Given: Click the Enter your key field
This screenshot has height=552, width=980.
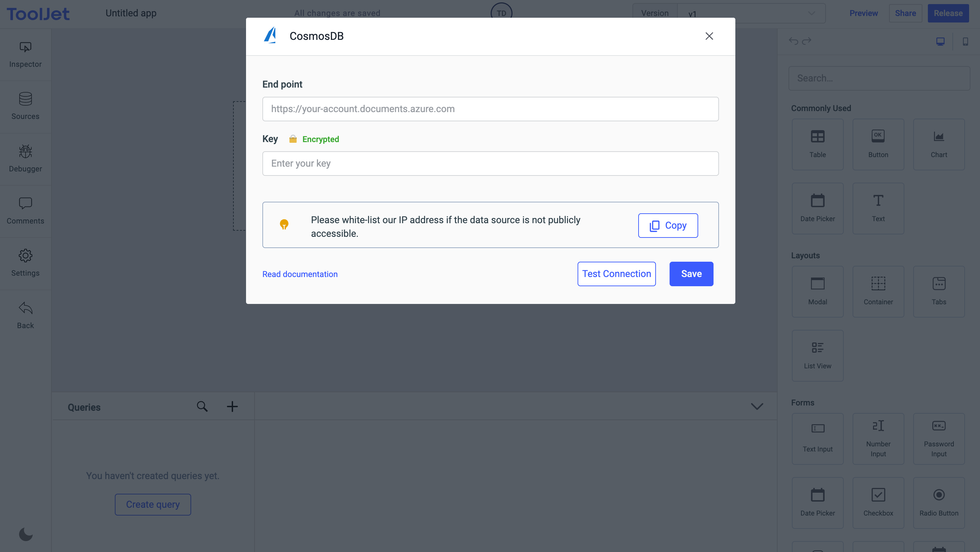Looking at the screenshot, I should (490, 163).
